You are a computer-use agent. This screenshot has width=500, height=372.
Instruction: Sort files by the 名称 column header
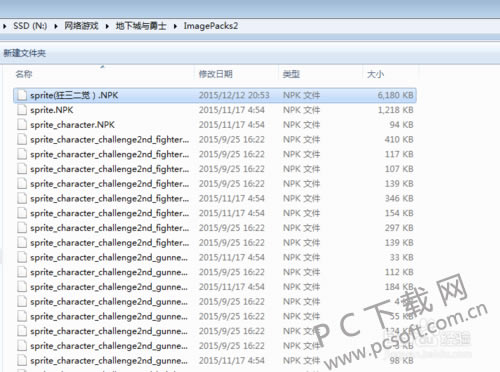click(24, 74)
